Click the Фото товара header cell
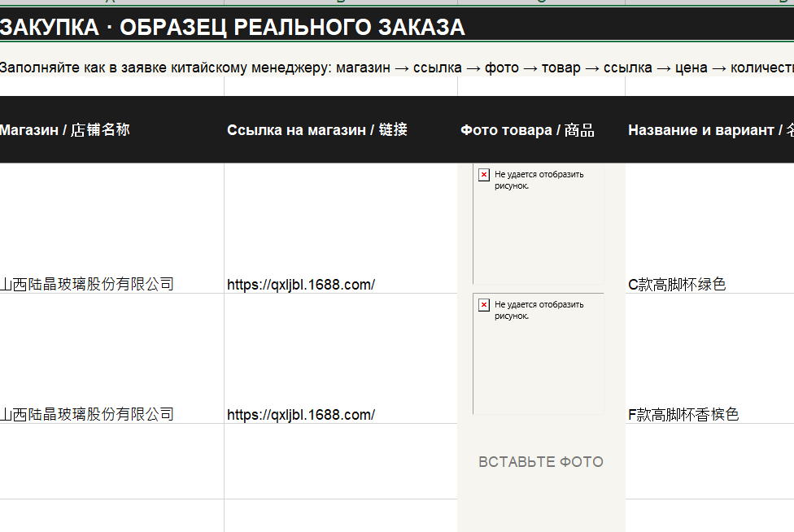Viewport: 794px width, 532px height. point(541,129)
